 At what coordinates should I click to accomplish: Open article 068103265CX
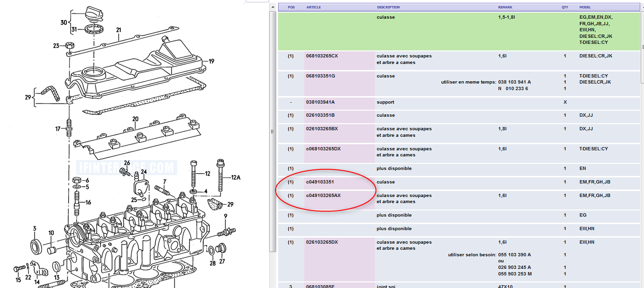tap(322, 56)
